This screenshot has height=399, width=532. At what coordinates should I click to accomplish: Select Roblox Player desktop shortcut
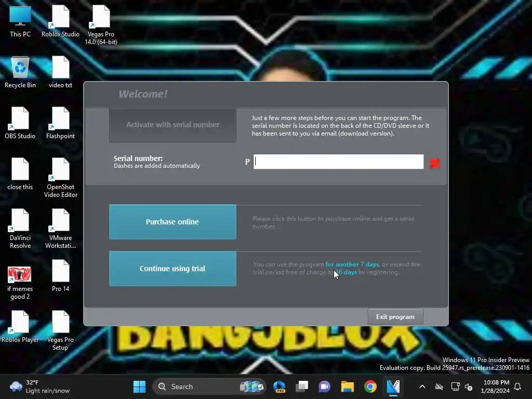20,327
